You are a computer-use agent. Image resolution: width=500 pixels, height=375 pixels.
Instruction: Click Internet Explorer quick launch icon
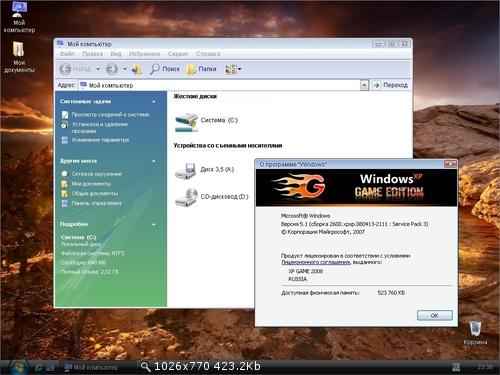click(x=39, y=367)
